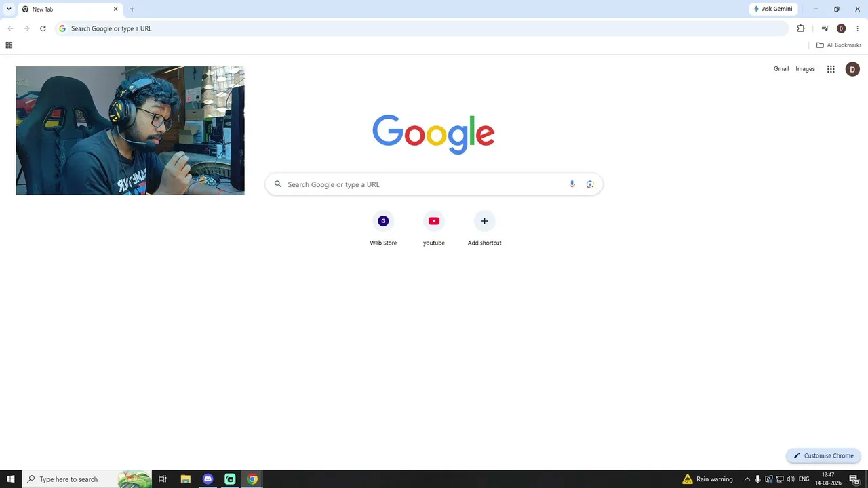Select the New Tab tab
Screen dimensions: 868x488
(x=70, y=9)
